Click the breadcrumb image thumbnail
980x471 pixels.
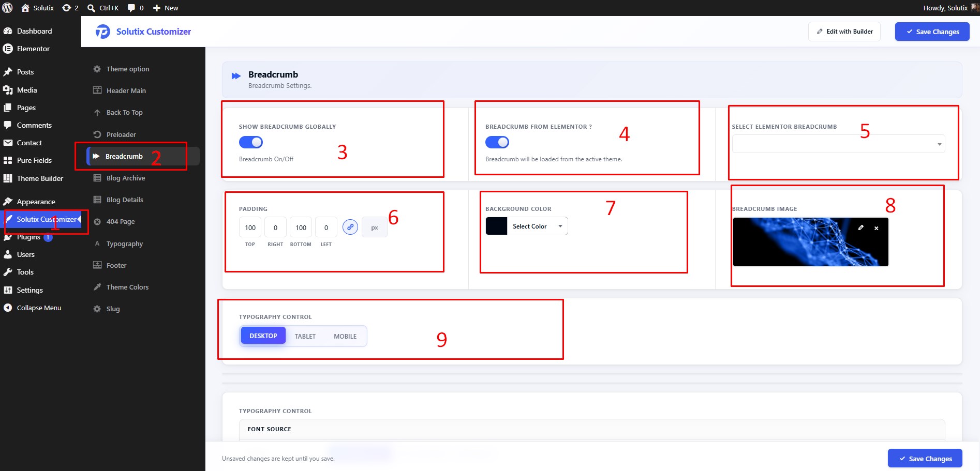click(x=810, y=242)
